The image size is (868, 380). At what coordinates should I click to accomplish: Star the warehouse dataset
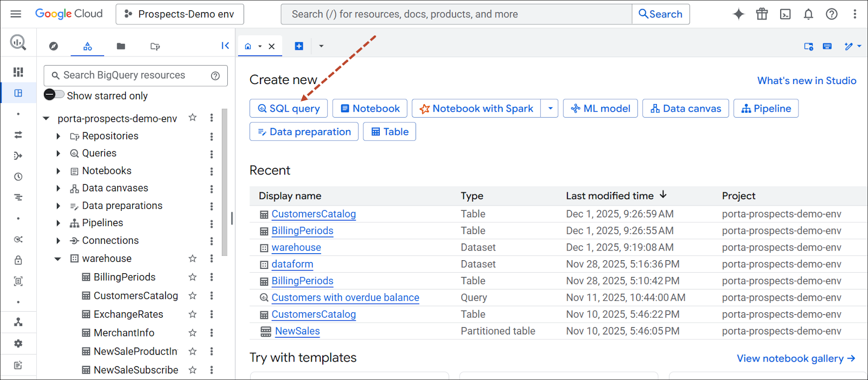193,259
